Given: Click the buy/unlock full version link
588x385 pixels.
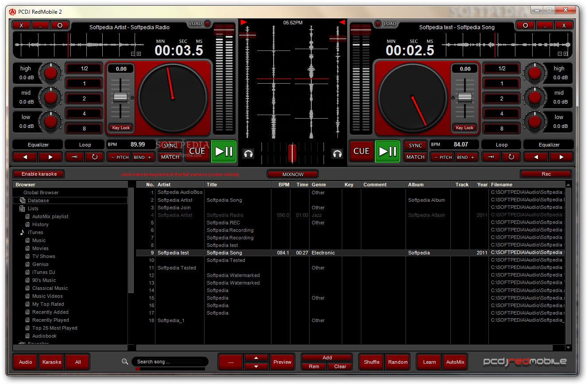Looking at the screenshot, I should pyautogui.click(x=180, y=174).
